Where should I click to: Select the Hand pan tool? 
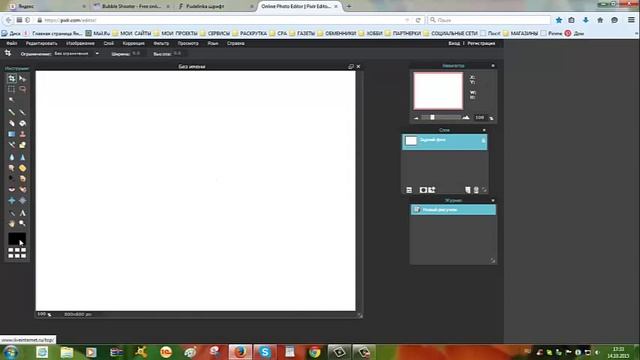pyautogui.click(x=11, y=224)
